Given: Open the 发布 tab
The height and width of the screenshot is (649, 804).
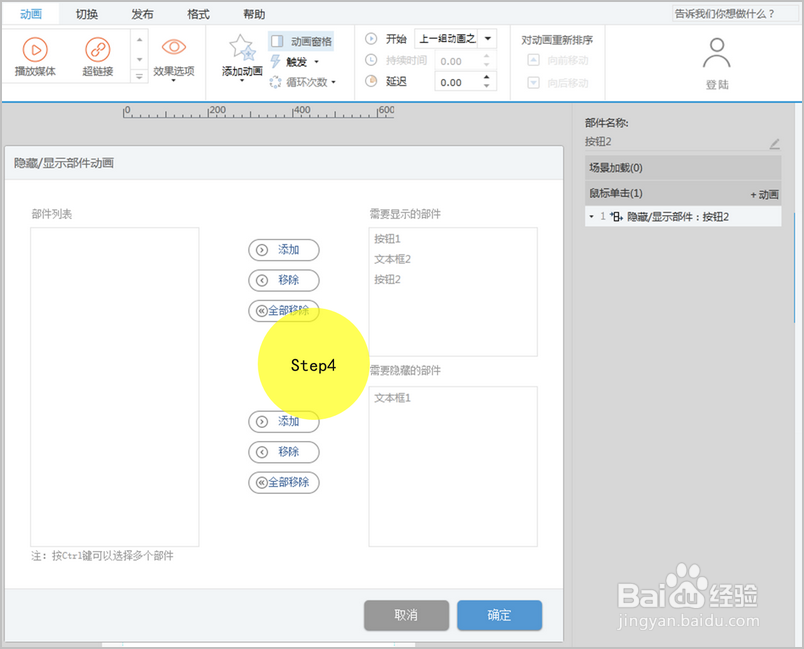Looking at the screenshot, I should pos(142,14).
